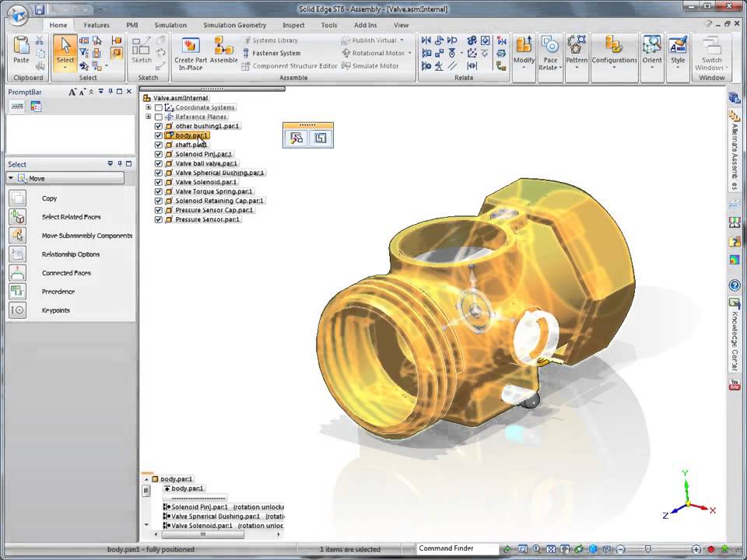This screenshot has width=747, height=560.
Task: Open Publish Virtual dropdown arrow
Action: pos(402,40)
